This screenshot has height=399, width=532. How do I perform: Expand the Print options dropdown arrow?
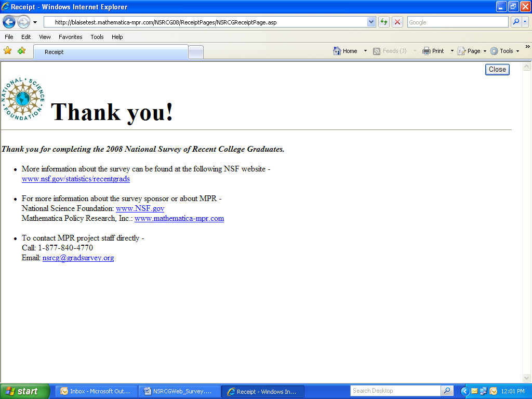452,51
